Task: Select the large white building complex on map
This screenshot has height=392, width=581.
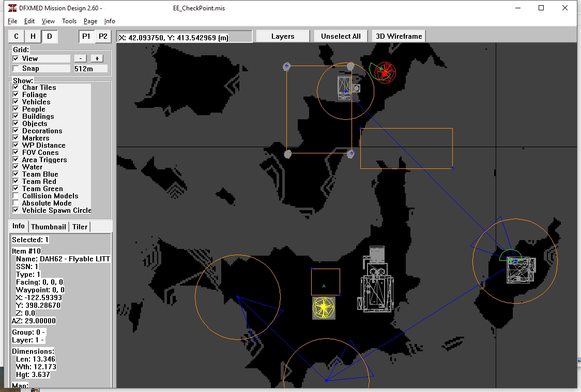Action: (x=375, y=279)
